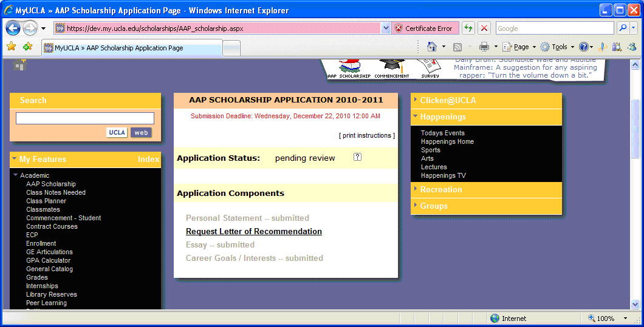The image size is (644, 327).
Task: Click the Certificate Error shield indicator
Action: [x=423, y=29]
